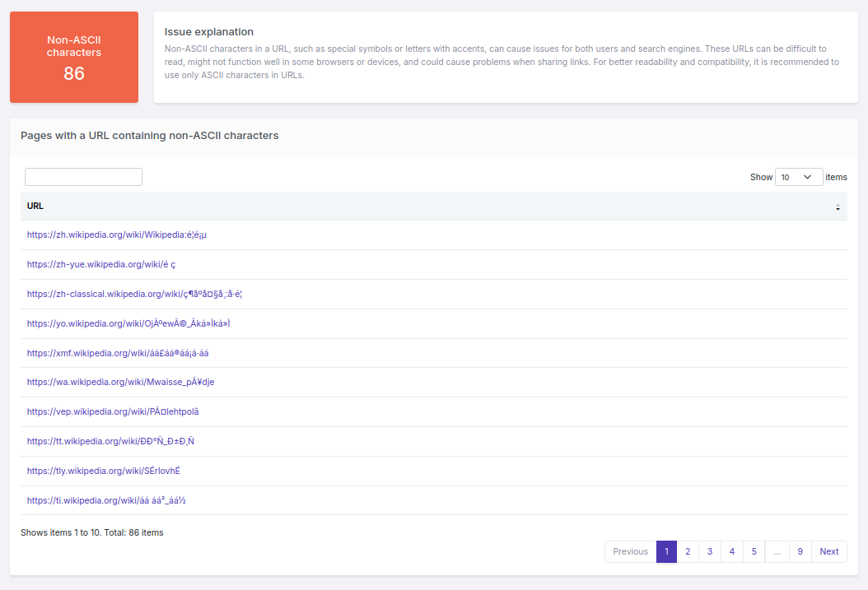Open the xmf.wikipedia.org URL link
Viewport: 868px width, 590px height.
(118, 353)
